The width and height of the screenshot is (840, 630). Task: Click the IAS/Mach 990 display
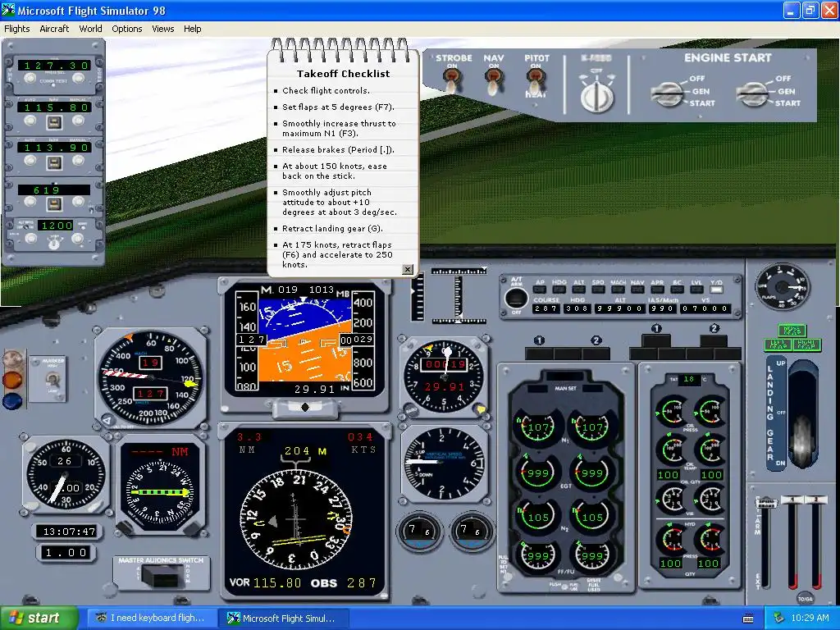[663, 308]
